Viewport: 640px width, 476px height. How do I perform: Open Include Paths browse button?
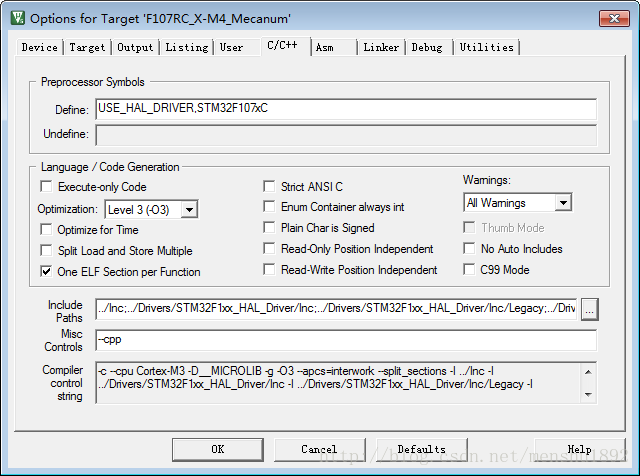(x=589, y=310)
